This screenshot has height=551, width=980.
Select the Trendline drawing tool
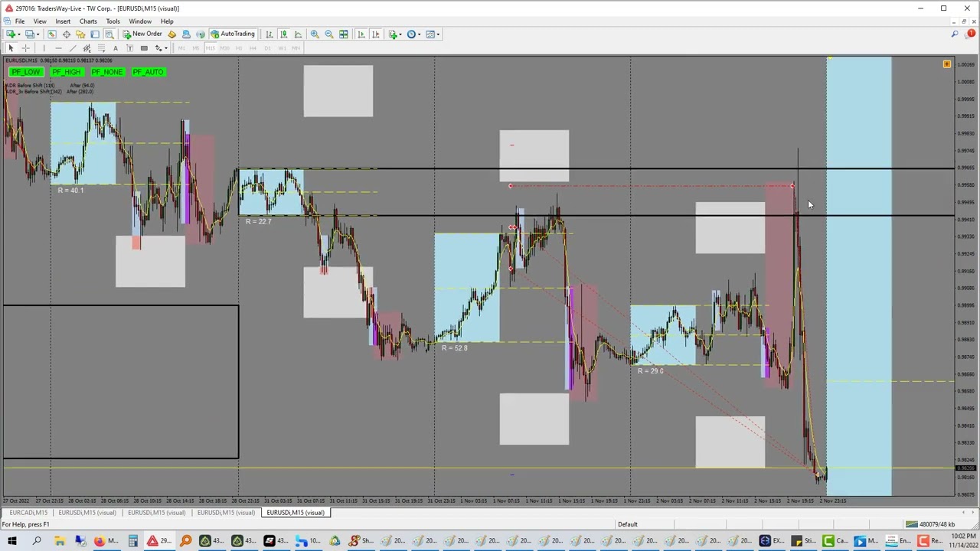pos(73,47)
